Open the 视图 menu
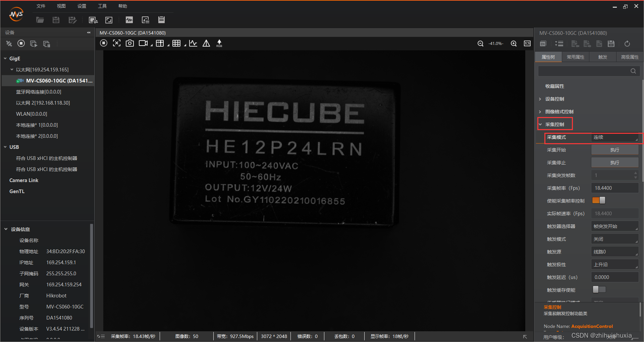The height and width of the screenshot is (342, 644). pyautogui.click(x=61, y=6)
